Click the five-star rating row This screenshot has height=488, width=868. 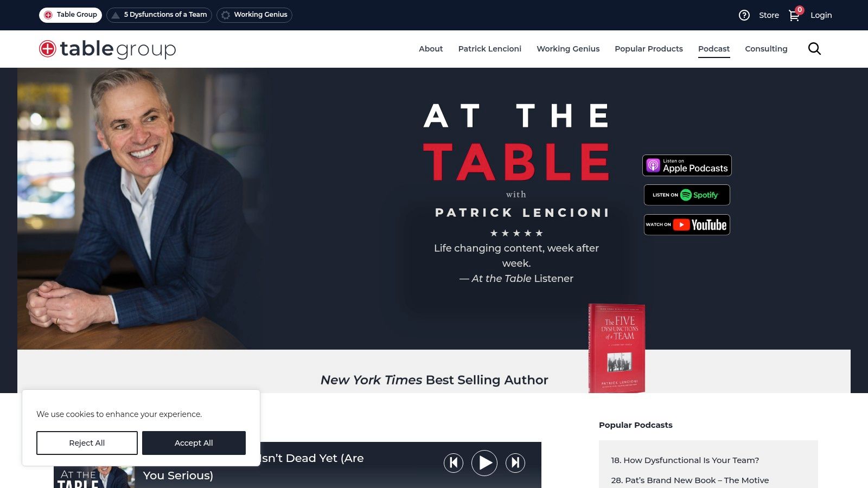pos(516,233)
